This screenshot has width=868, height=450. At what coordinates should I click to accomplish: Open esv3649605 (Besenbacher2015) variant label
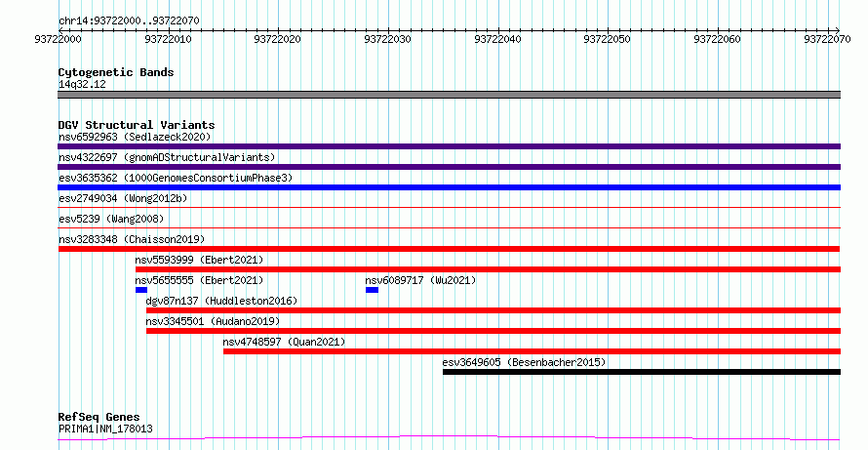coord(524,362)
